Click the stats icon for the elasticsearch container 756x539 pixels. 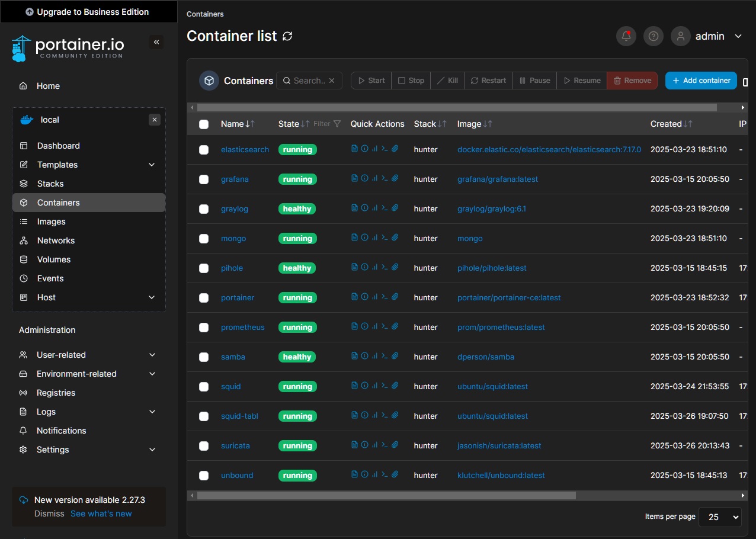click(374, 149)
